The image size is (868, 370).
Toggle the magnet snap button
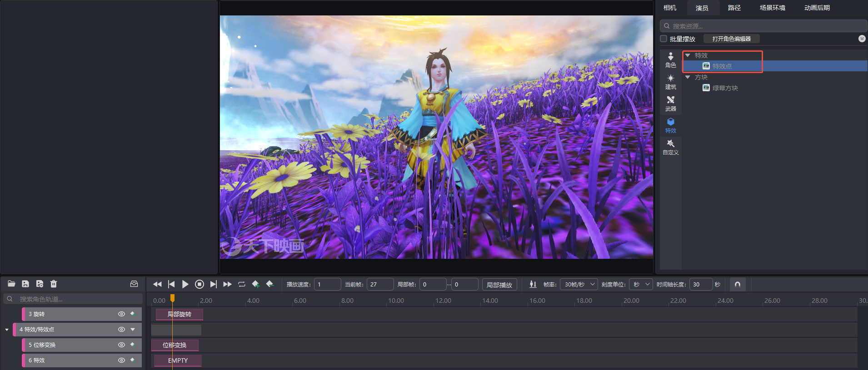[x=738, y=284]
